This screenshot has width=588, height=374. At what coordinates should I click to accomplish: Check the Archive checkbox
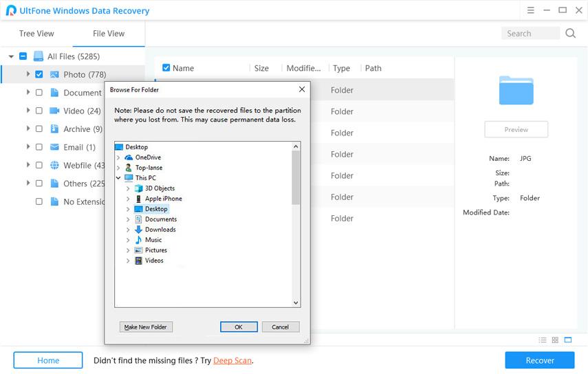pos(39,129)
